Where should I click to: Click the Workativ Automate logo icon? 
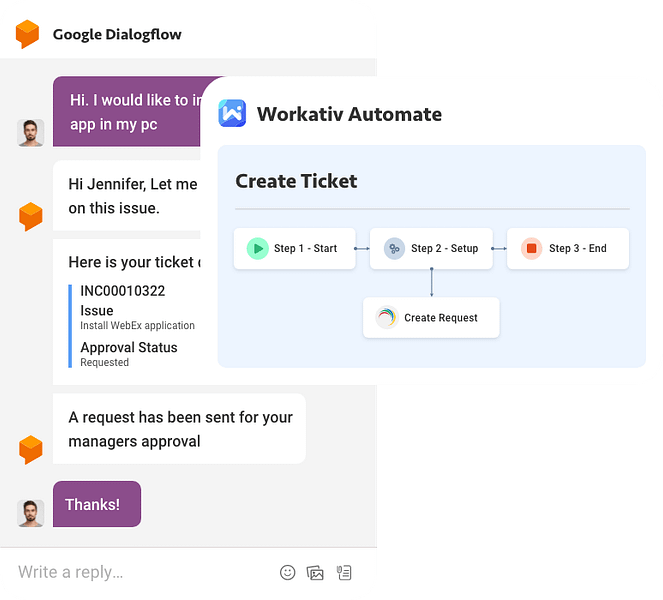(x=232, y=113)
